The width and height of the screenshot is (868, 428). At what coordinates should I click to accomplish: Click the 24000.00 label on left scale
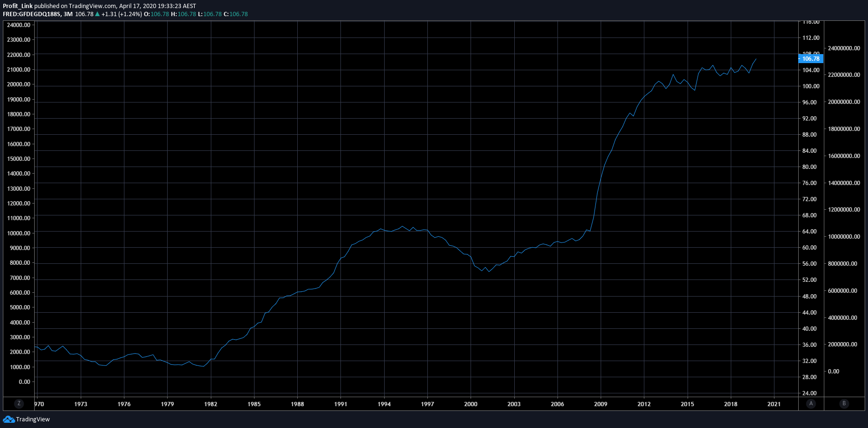(x=19, y=25)
